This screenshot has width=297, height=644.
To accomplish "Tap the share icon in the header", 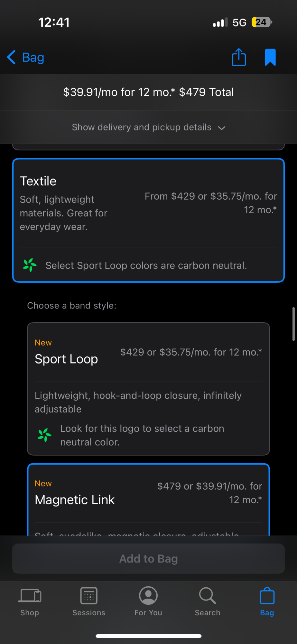I will tap(239, 57).
